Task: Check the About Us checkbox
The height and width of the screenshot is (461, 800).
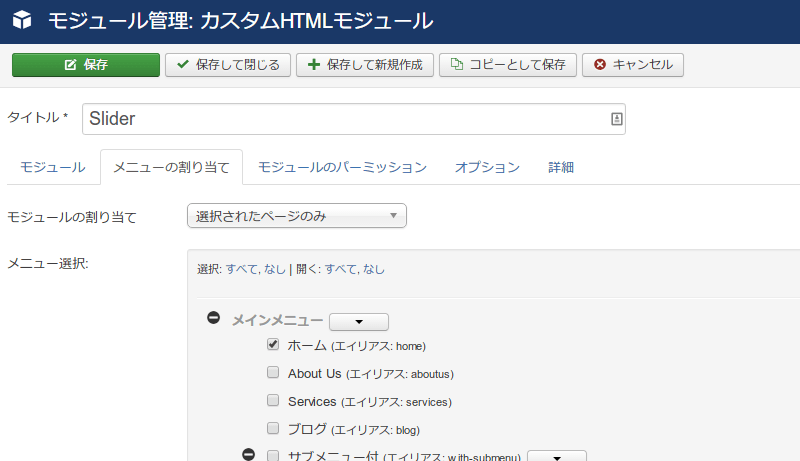Action: tap(273, 372)
